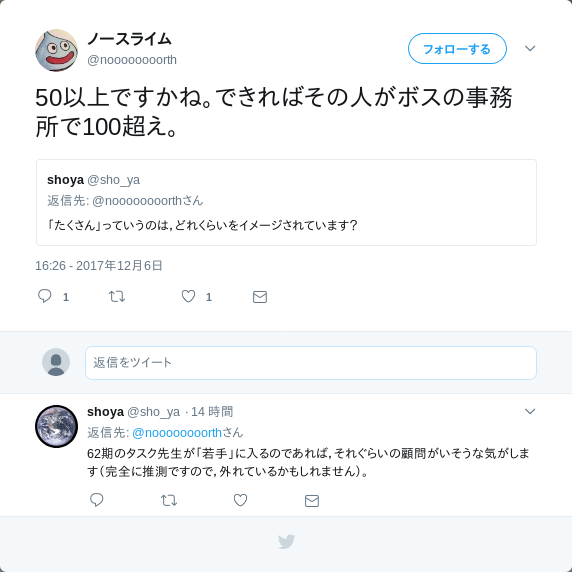Reply to shoya's 14-hour-old tweet

click(97, 500)
